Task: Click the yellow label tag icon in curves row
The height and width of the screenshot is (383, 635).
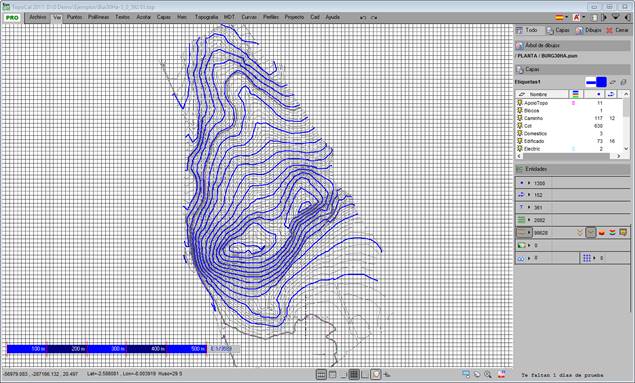Action: coord(623,233)
